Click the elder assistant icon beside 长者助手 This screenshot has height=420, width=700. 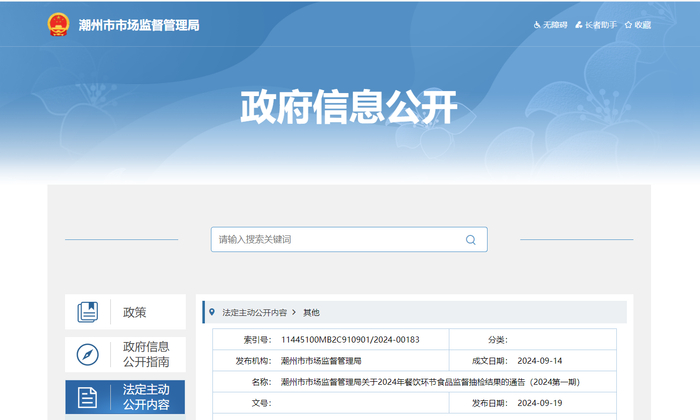pos(579,25)
